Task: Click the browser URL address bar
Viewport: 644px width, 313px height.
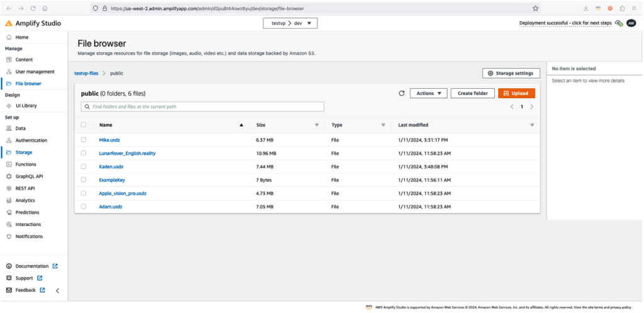Action: (x=315, y=8)
